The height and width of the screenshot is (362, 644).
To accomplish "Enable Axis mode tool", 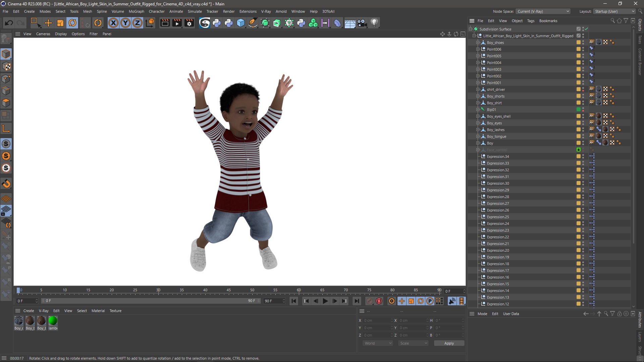I will (x=6, y=128).
